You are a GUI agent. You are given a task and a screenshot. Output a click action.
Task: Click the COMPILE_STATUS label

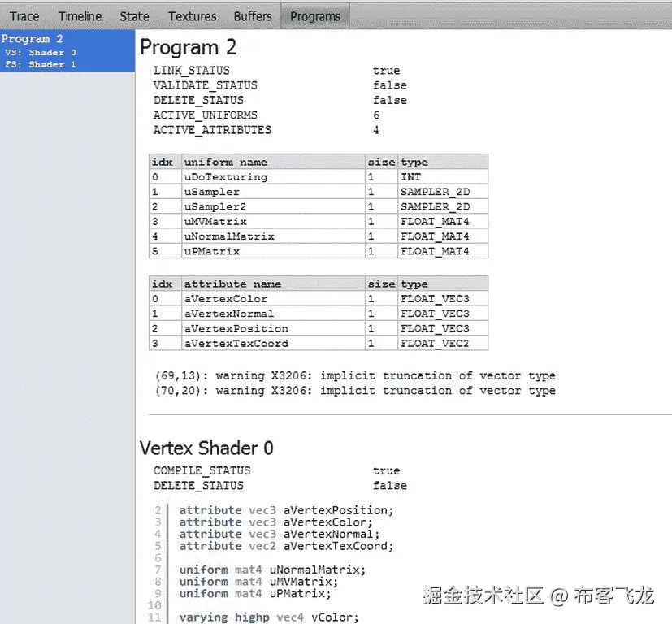[202, 470]
